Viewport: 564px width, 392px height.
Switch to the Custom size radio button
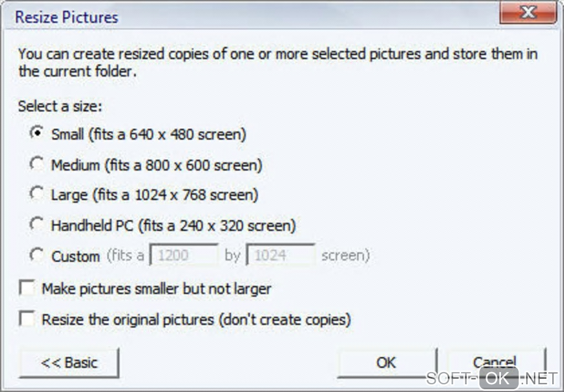[x=36, y=255]
